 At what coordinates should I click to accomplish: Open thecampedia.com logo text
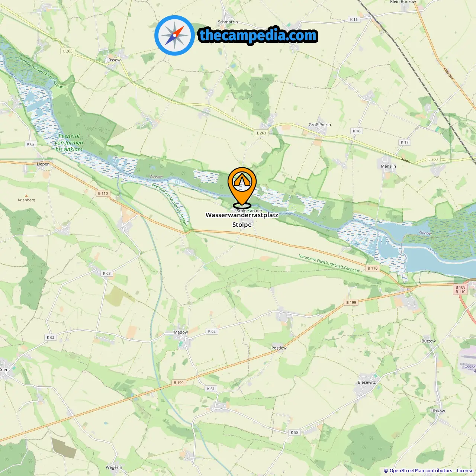[x=258, y=35]
